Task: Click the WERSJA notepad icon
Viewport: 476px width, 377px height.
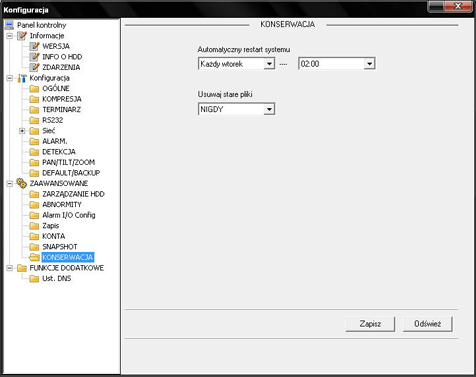Action: pos(34,46)
